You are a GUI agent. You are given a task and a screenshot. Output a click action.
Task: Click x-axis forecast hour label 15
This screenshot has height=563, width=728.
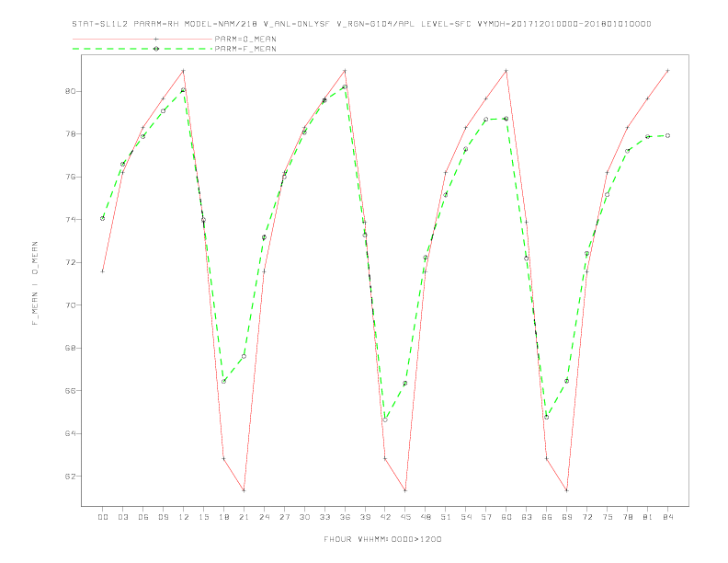point(204,517)
